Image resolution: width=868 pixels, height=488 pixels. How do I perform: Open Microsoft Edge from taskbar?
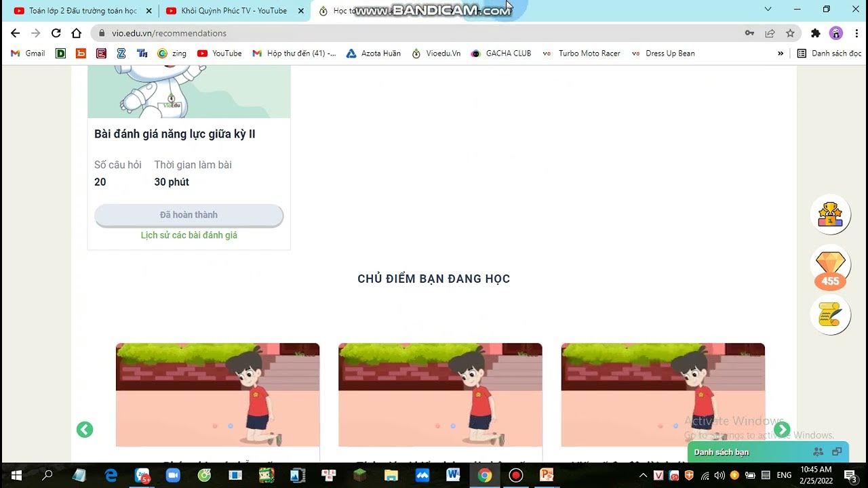coord(111,475)
